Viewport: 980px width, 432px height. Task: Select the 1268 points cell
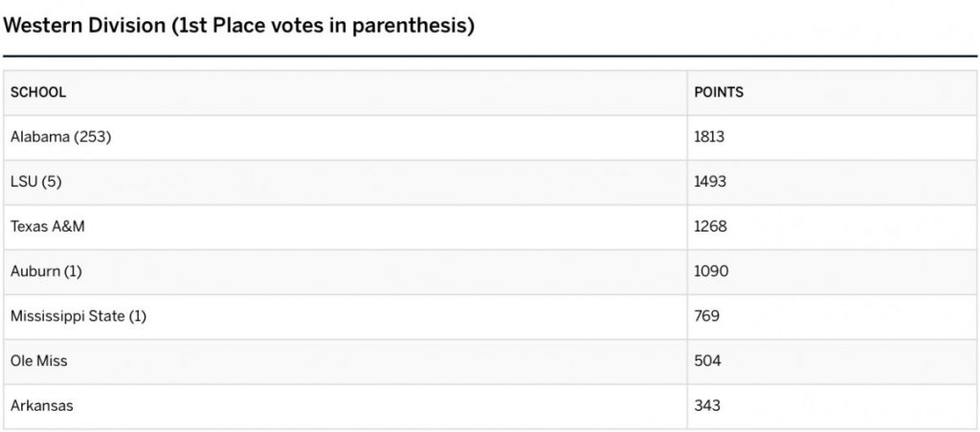[x=832, y=227]
